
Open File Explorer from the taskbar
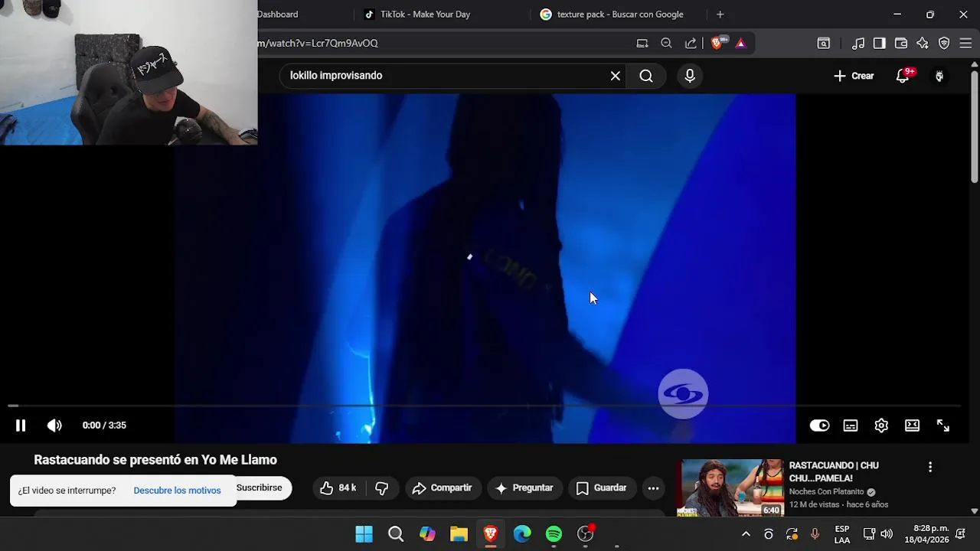pyautogui.click(x=459, y=534)
